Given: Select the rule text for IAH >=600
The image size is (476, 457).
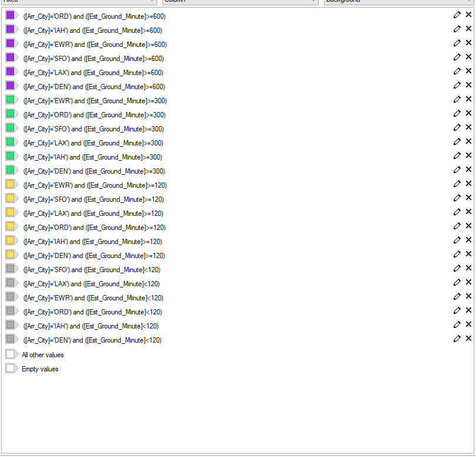Looking at the screenshot, I should 93,31.
